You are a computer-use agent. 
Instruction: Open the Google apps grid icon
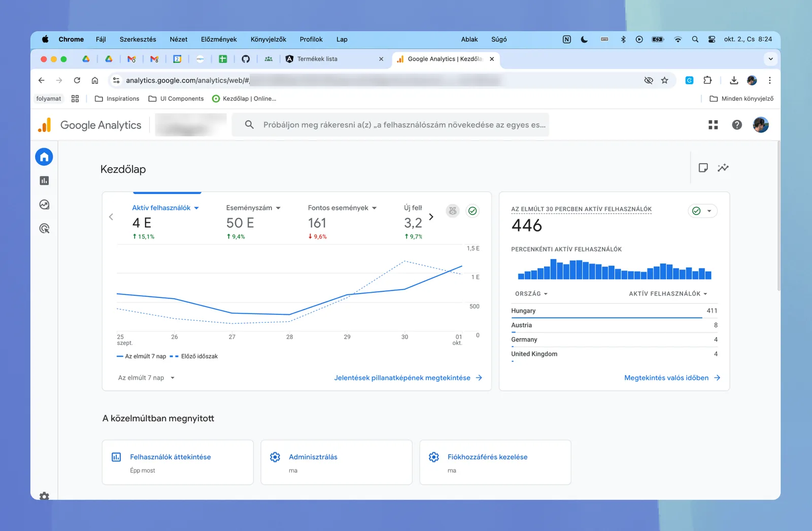[x=713, y=125]
